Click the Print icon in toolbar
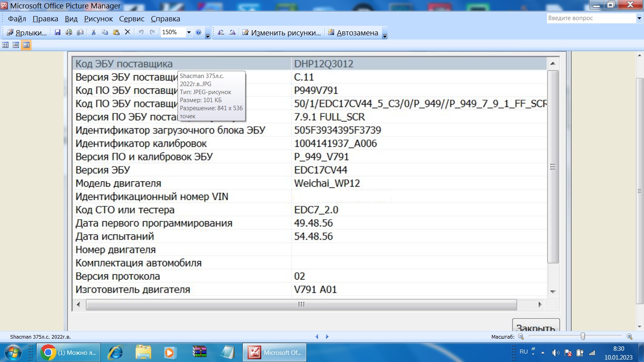 click(69, 33)
